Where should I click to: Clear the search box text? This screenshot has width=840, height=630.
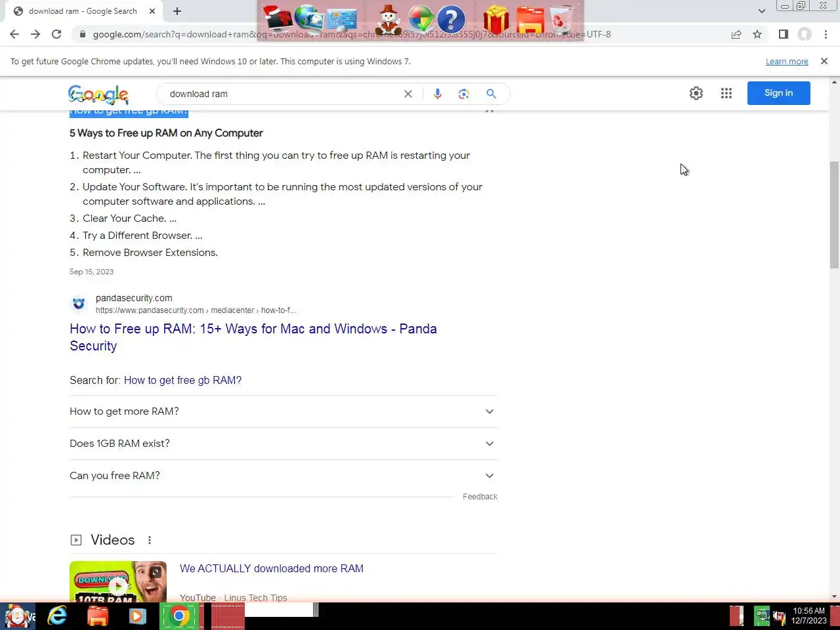(408, 94)
